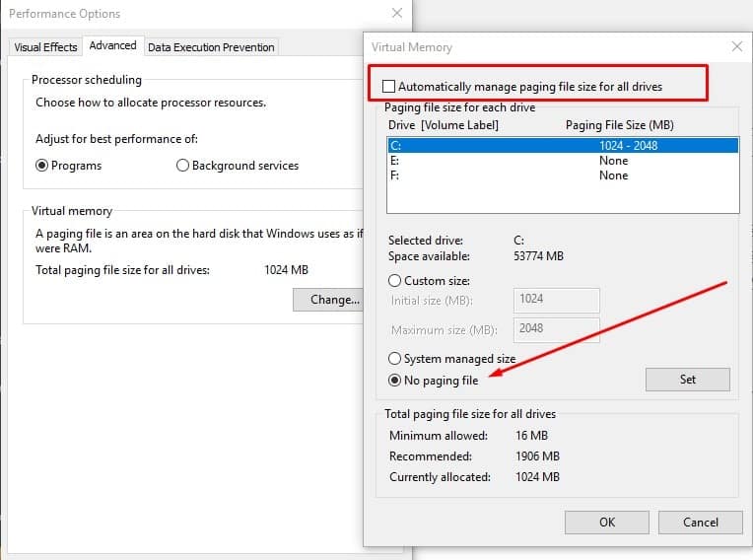The height and width of the screenshot is (560, 753).
Task: Click the Drive [Volume Label] column header
Action: [444, 125]
